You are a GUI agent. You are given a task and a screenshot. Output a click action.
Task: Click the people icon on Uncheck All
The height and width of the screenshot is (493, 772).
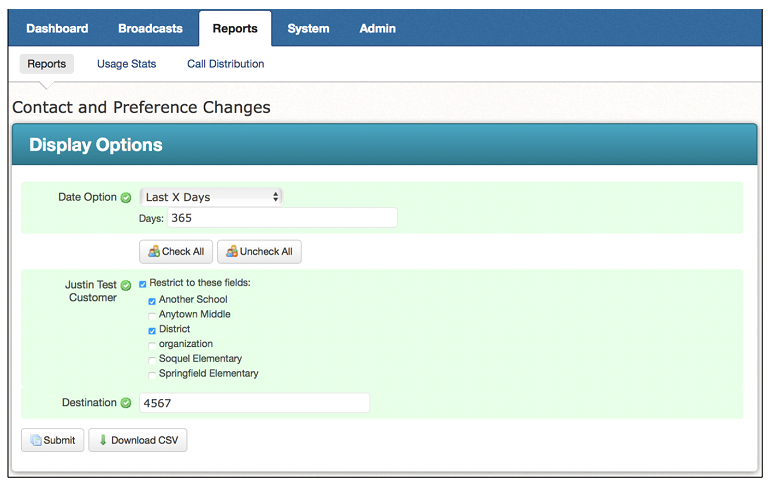click(232, 252)
